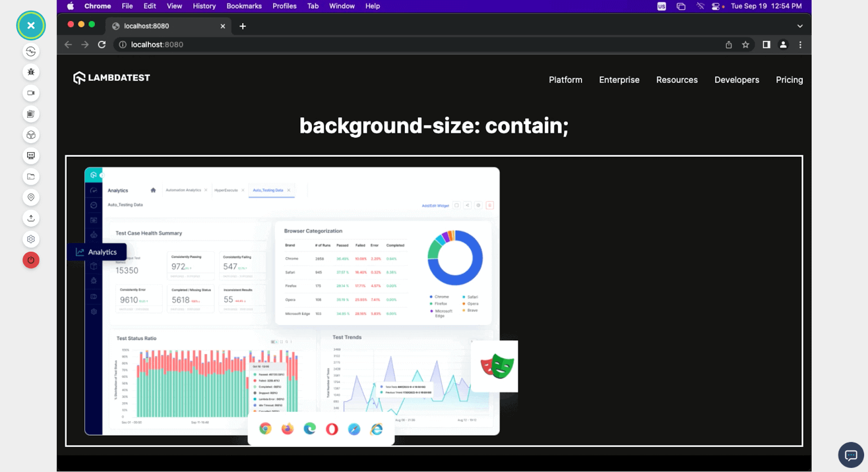Expand the Platform navigation menu
The image size is (868, 472).
[x=565, y=80]
